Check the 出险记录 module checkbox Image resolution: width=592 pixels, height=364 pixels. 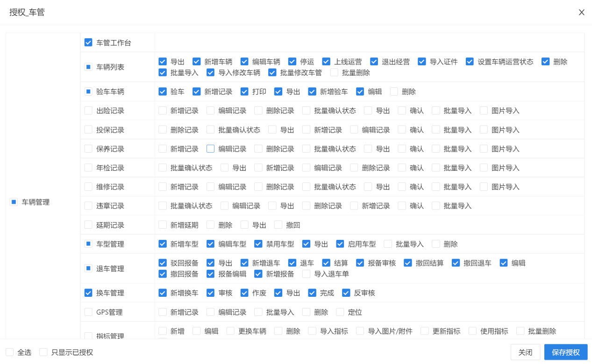(88, 111)
